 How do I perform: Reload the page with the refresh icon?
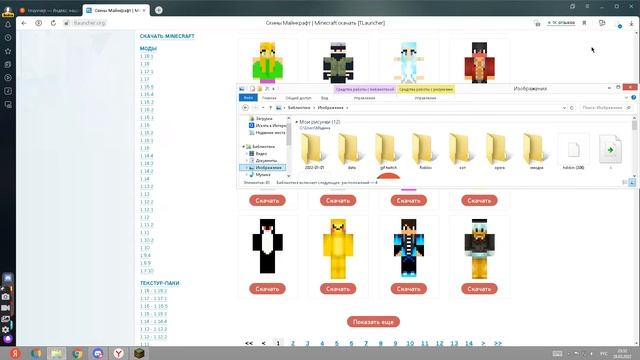[x=53, y=23]
